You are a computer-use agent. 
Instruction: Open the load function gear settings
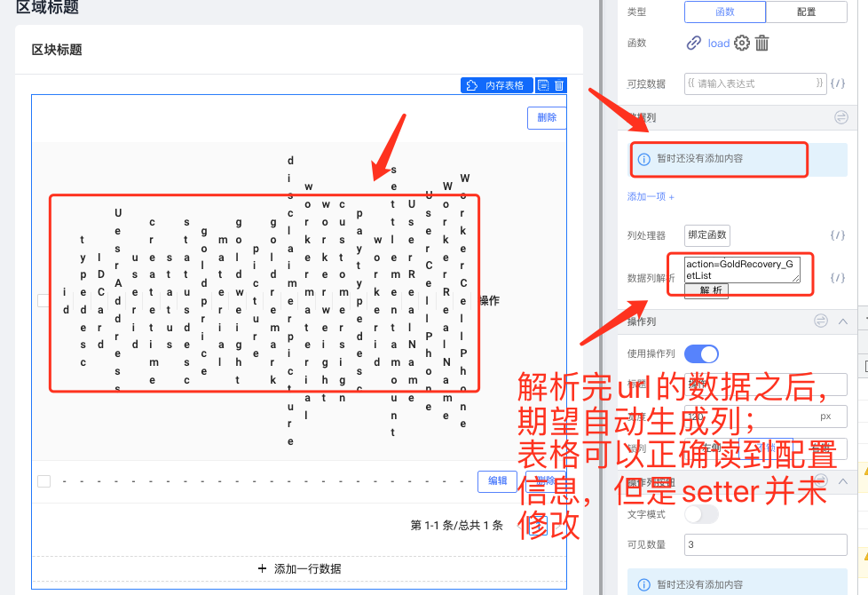click(x=742, y=43)
